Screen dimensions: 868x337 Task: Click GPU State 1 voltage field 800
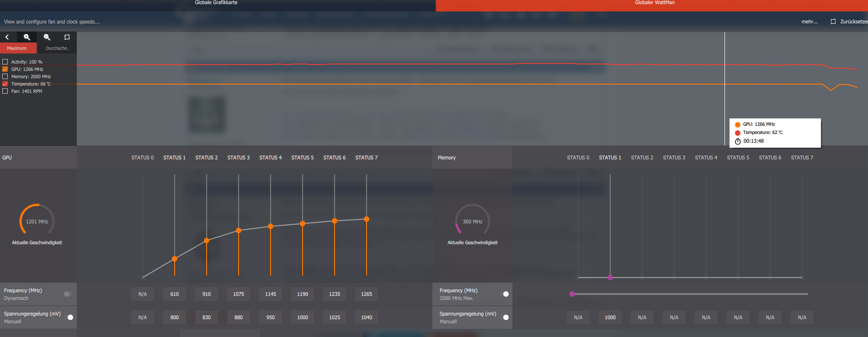[175, 317]
